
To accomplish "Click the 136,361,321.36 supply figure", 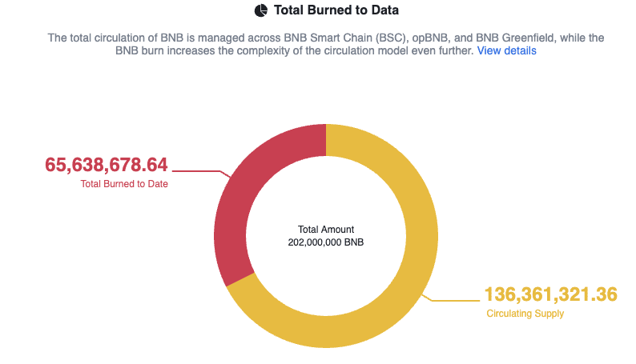I will 551,294.
